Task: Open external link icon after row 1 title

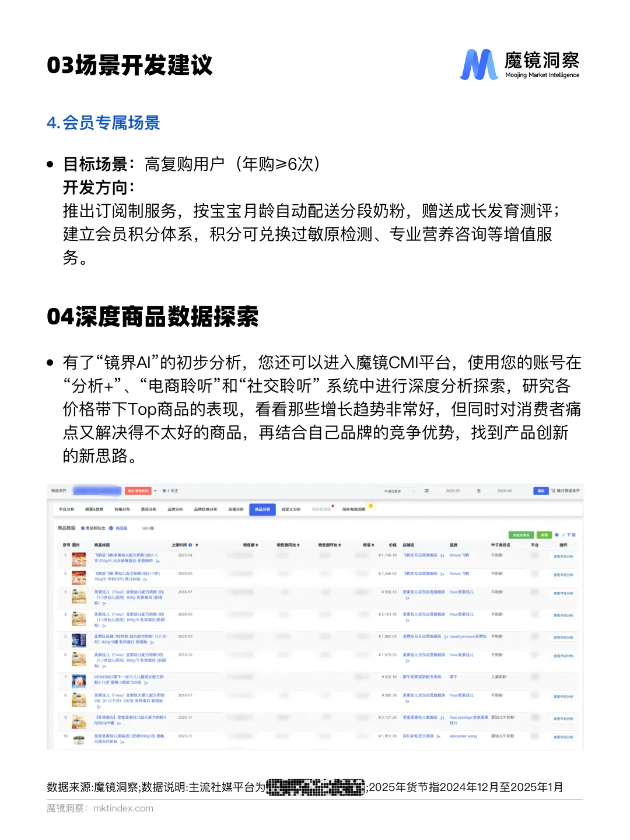Action: [157, 561]
